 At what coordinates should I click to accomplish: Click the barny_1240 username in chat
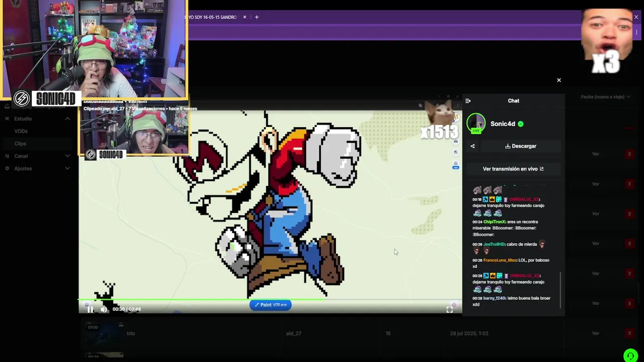[x=495, y=298]
